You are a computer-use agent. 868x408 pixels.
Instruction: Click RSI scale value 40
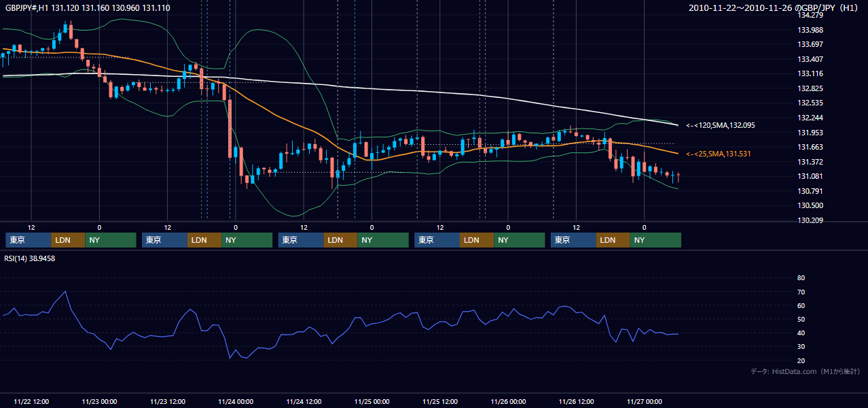pos(801,333)
